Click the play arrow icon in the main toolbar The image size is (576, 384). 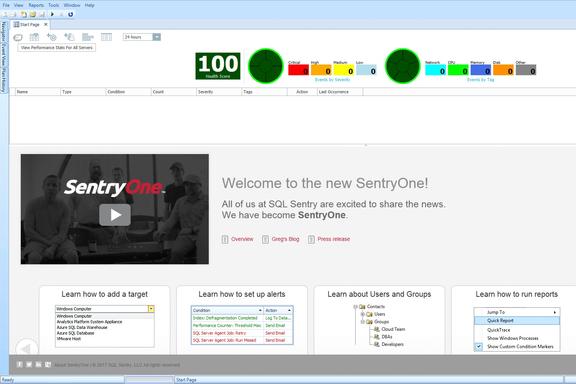click(52, 14)
